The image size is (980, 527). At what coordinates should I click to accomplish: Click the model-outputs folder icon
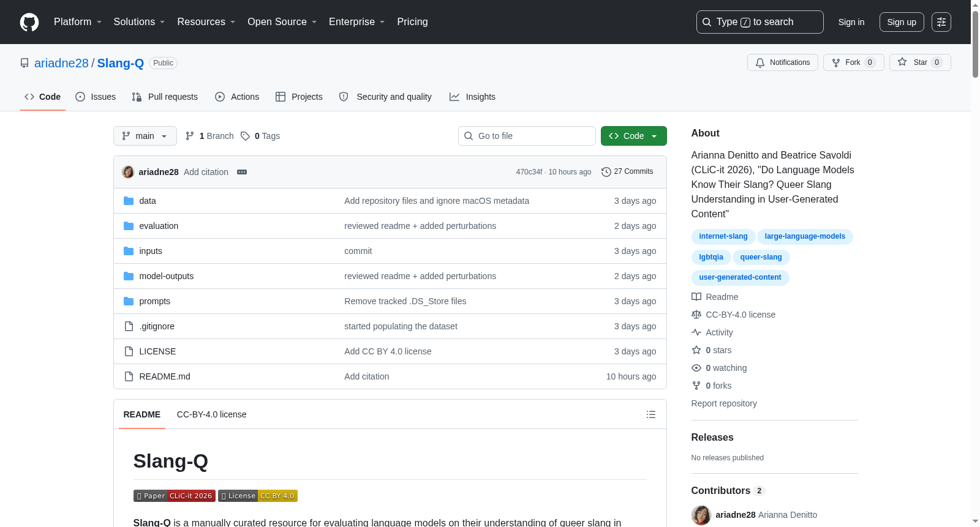pyautogui.click(x=129, y=276)
